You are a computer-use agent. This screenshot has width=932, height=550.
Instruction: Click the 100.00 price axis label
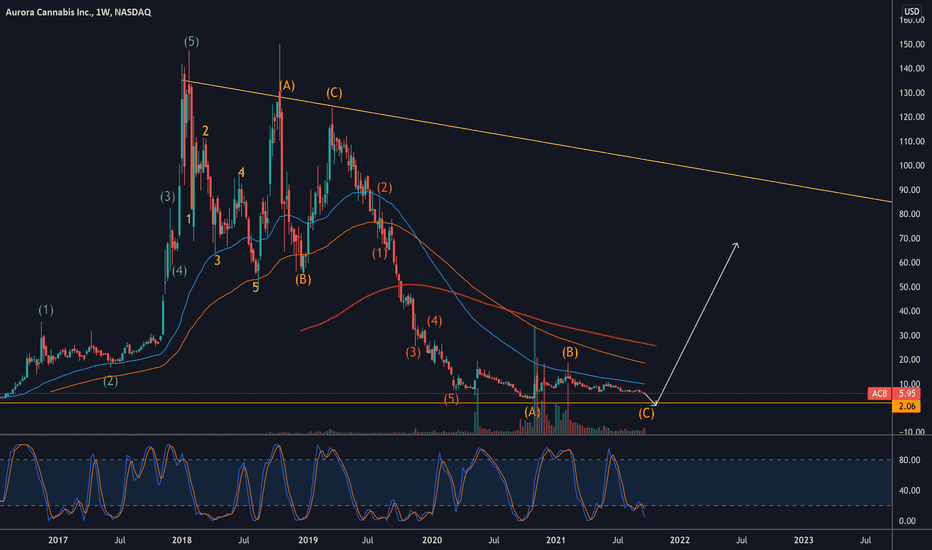pos(912,166)
